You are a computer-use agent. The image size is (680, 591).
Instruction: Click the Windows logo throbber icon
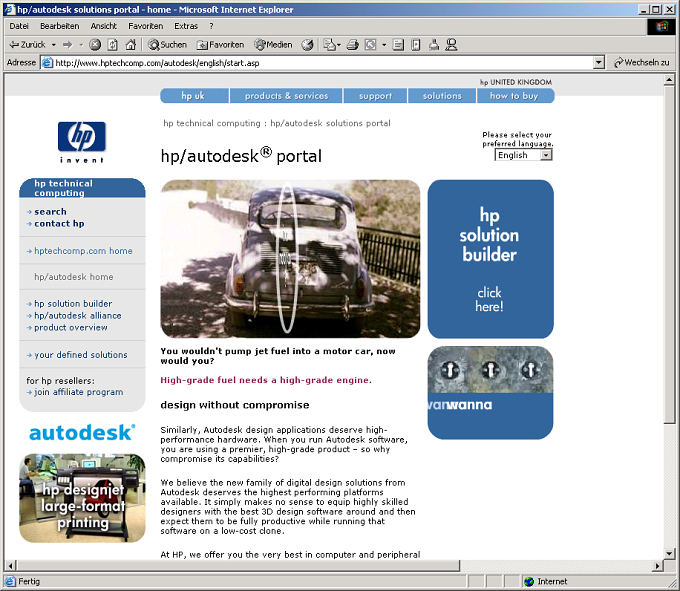click(662, 26)
